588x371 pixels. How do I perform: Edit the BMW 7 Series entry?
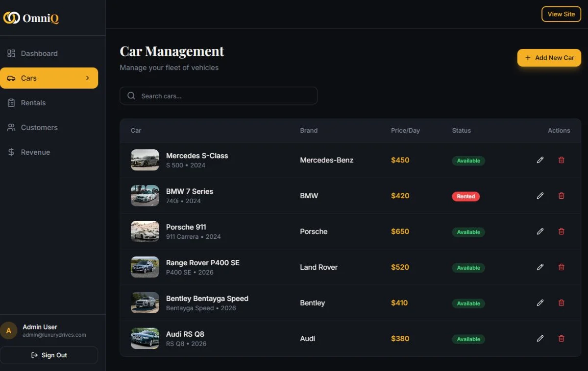click(x=540, y=196)
